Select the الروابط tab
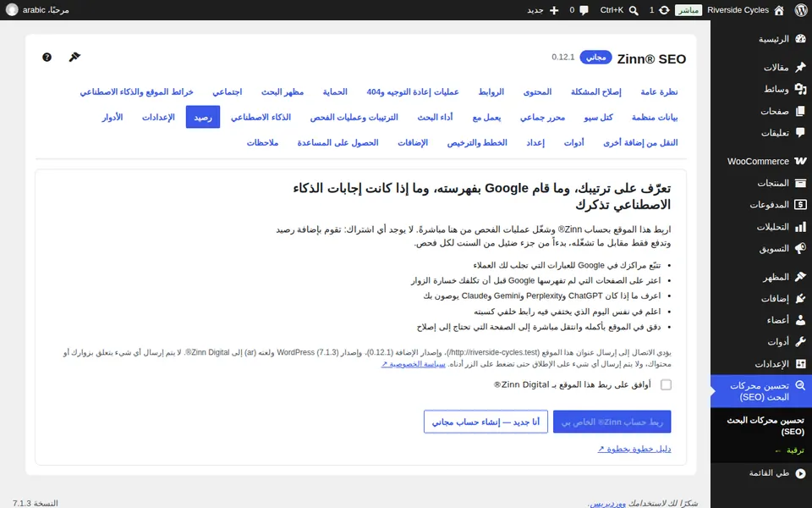 pyautogui.click(x=491, y=91)
